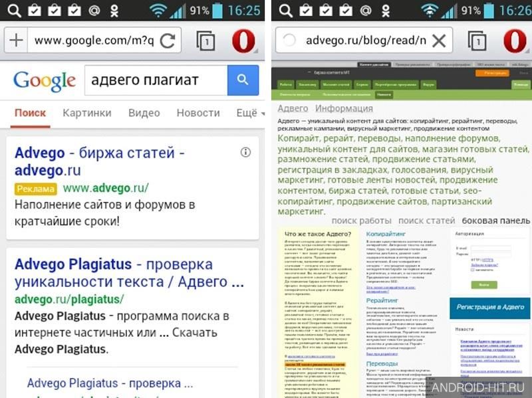This screenshot has width=532, height=398.
Task: Switch to the Видео tab
Action: coord(144,113)
